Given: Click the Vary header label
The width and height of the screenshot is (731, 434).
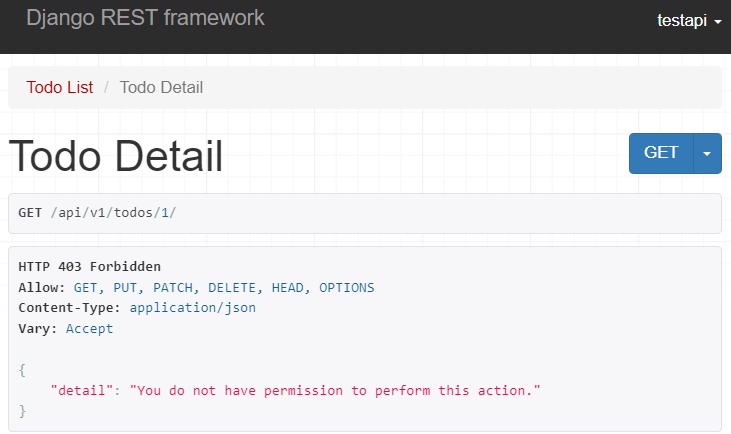Looking at the screenshot, I should [x=37, y=328].
